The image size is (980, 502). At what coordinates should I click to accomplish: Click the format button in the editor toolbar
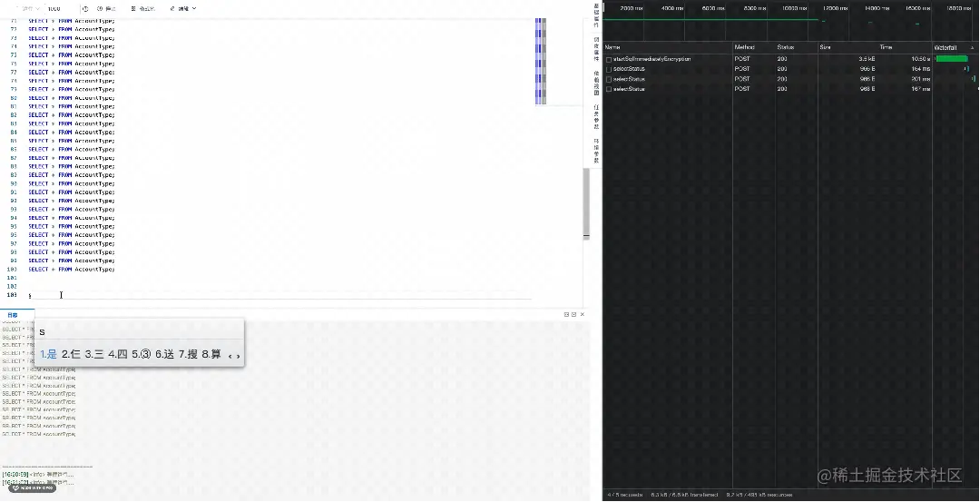click(143, 9)
